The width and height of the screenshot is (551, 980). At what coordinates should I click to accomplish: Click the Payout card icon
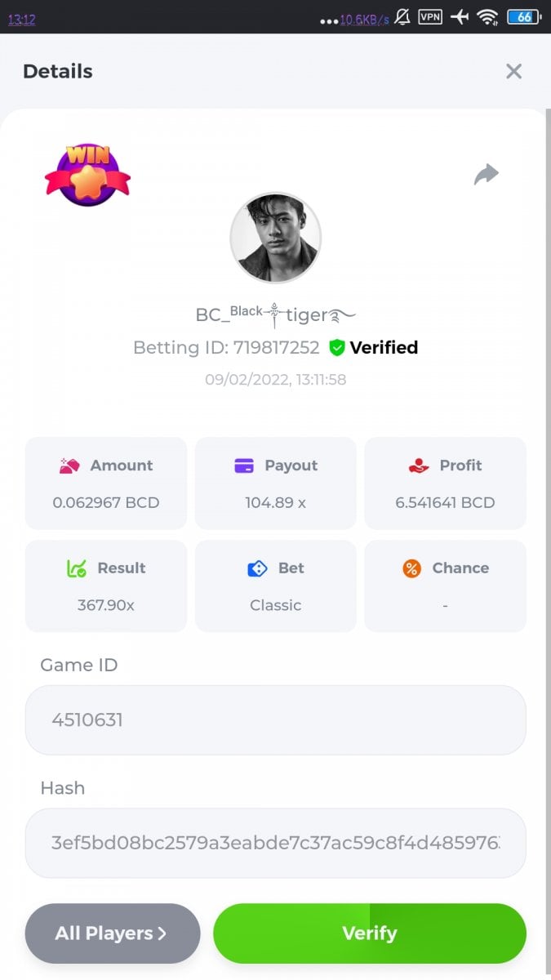(x=244, y=465)
